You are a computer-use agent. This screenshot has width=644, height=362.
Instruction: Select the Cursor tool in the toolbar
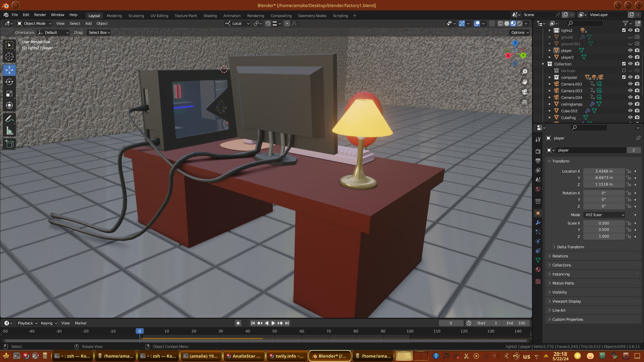point(9,57)
